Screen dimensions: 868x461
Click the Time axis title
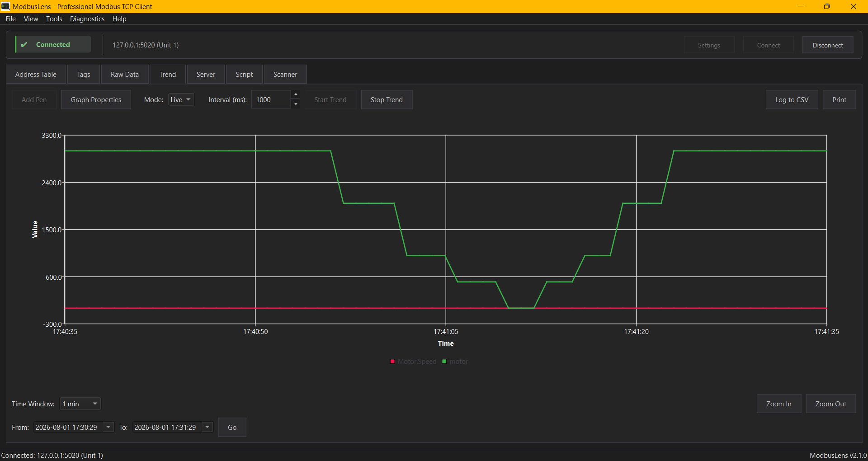tap(446, 343)
